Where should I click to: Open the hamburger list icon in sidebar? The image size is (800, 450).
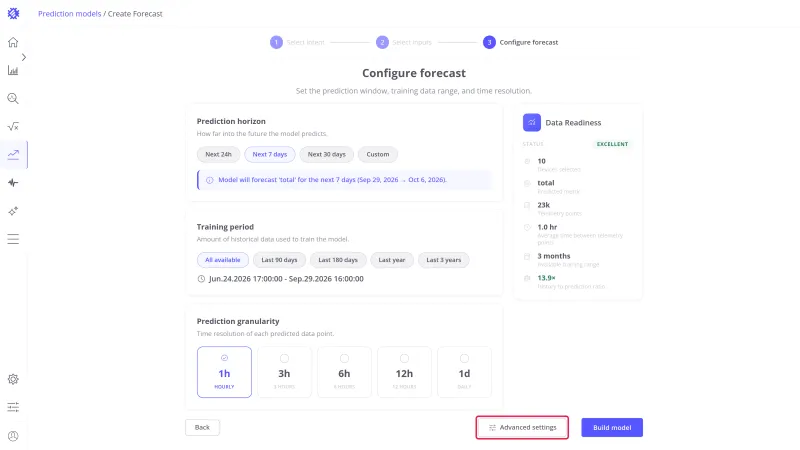13,239
